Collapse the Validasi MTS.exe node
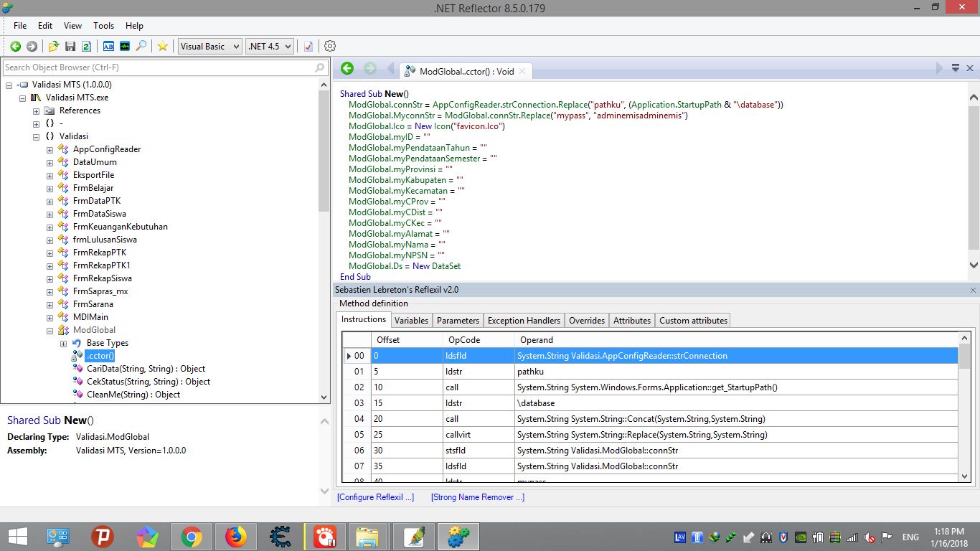Viewport: 980px width, 551px height. 23,98
